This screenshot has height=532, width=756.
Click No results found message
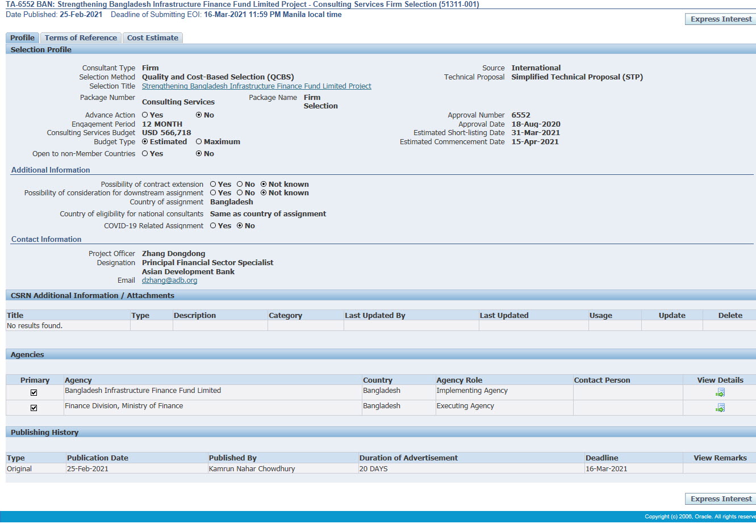coord(35,326)
